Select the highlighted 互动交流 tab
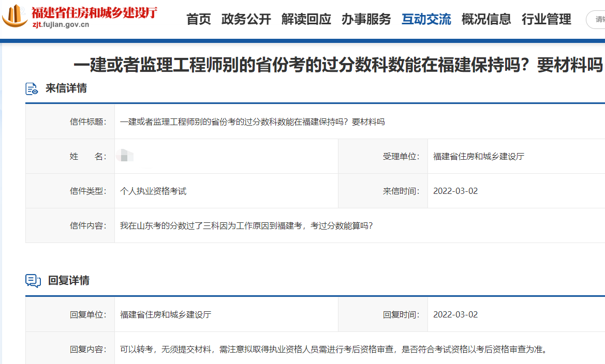 (x=426, y=19)
